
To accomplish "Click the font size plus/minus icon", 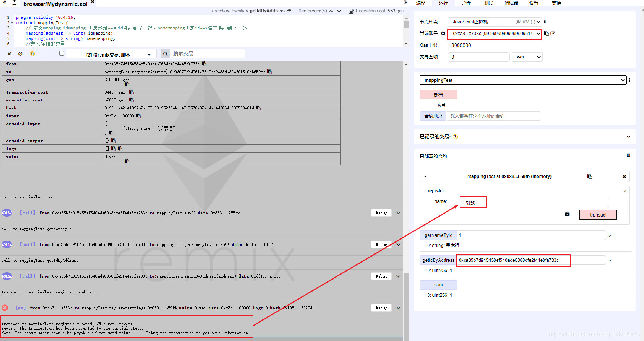I will click(x=14, y=2).
